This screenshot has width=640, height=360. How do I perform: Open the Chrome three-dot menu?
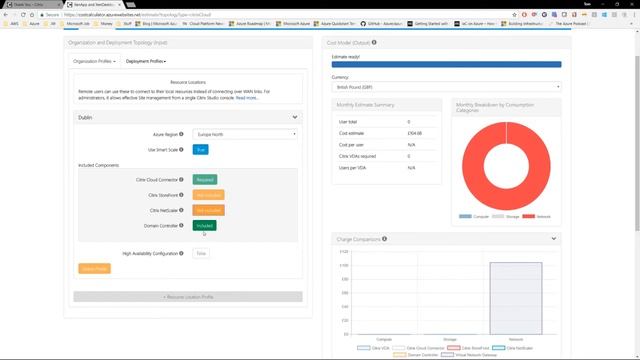(x=634, y=15)
